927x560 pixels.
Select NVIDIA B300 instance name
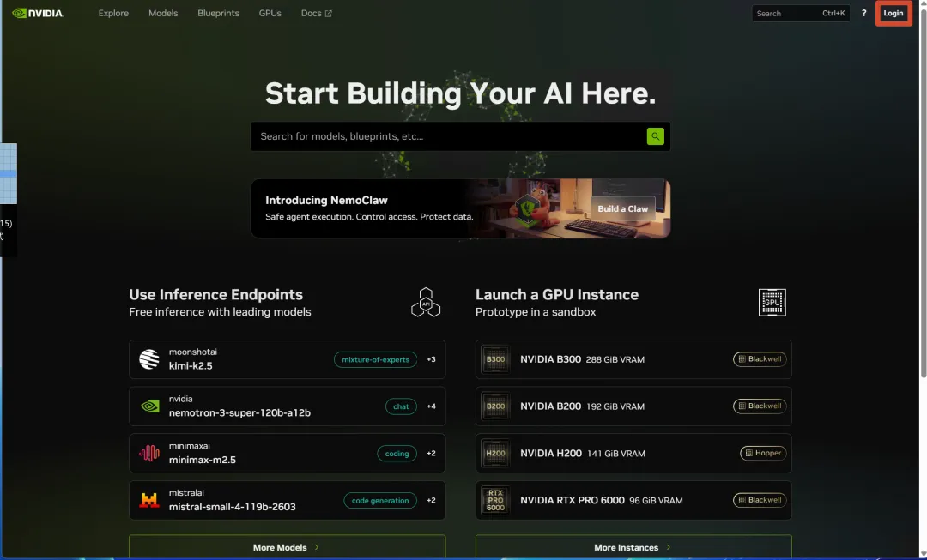pyautogui.click(x=550, y=359)
